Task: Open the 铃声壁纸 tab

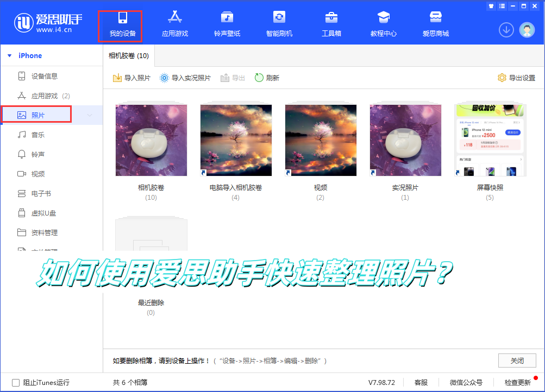Action: (227, 24)
